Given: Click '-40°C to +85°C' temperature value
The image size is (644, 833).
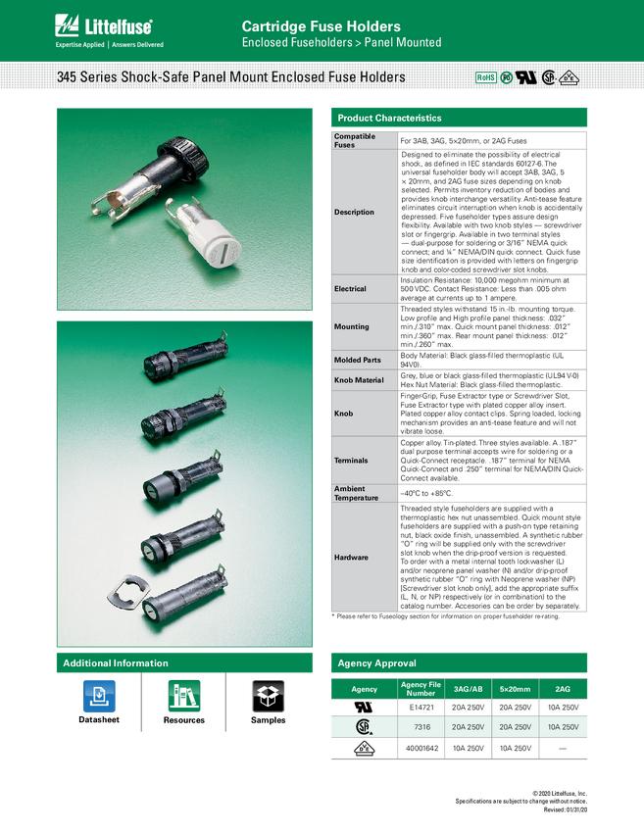Looking at the screenshot, I should click(x=426, y=493).
